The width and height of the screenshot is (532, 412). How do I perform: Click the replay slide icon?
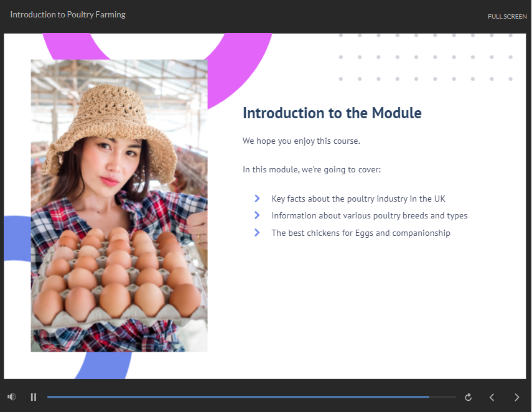tap(468, 397)
